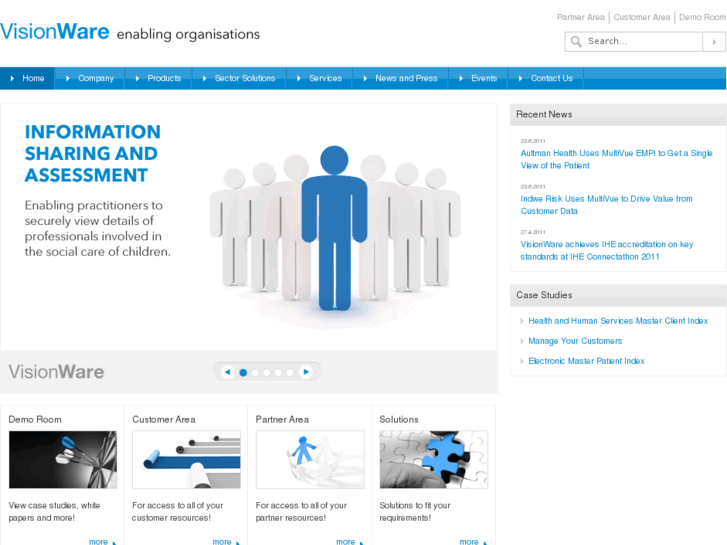Open the Company menu

pyautogui.click(x=90, y=78)
